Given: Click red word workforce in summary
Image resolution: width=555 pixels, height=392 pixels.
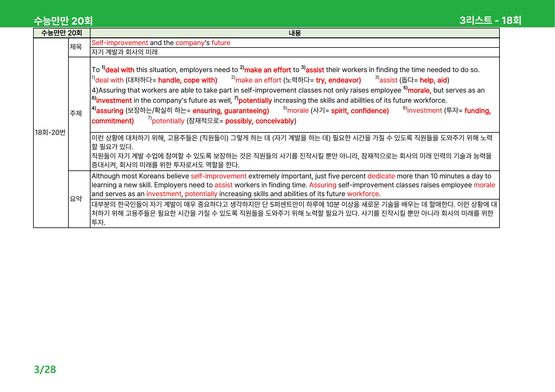Looking at the screenshot, I should 363,194.
